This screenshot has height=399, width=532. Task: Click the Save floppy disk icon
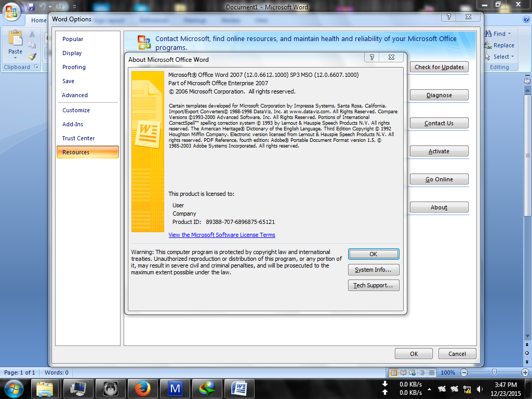point(31,6)
